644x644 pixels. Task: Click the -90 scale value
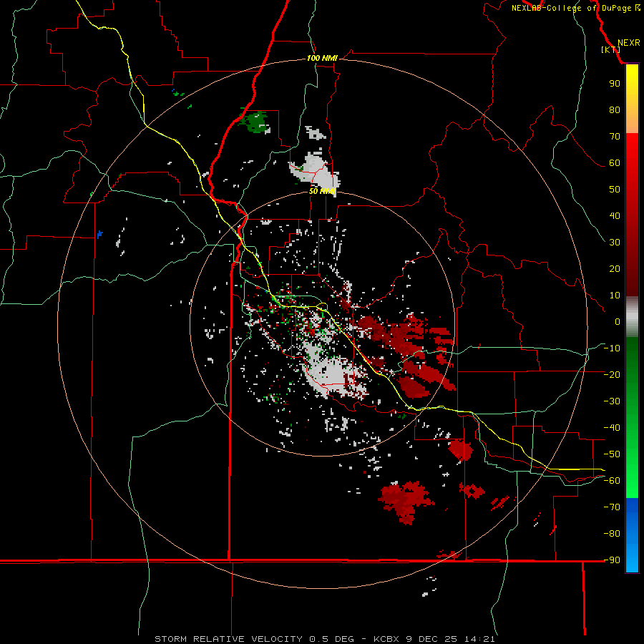point(612,560)
